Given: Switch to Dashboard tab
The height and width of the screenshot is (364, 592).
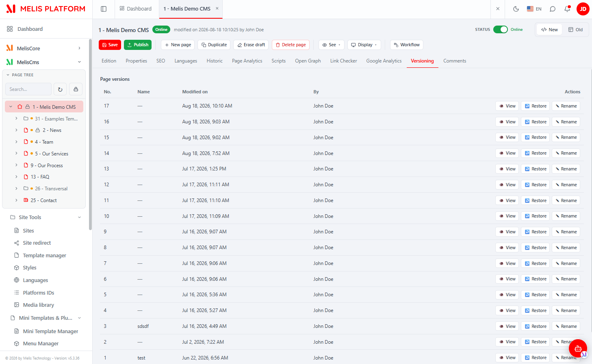Looking at the screenshot, I should (x=136, y=9).
